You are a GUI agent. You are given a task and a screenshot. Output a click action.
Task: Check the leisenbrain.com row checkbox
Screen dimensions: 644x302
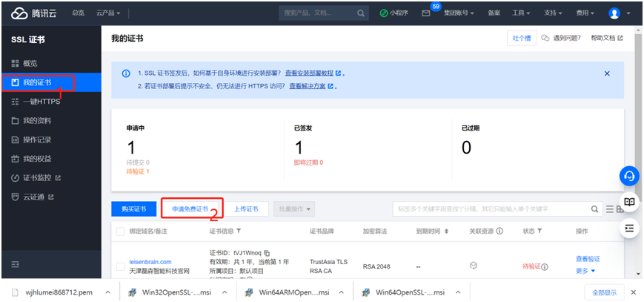click(x=120, y=266)
